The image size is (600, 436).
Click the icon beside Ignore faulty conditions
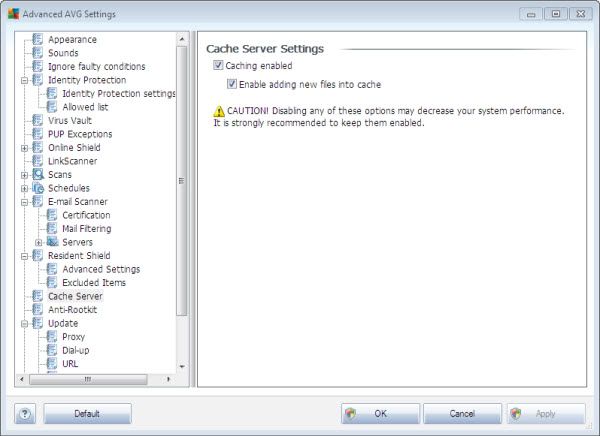point(38,66)
